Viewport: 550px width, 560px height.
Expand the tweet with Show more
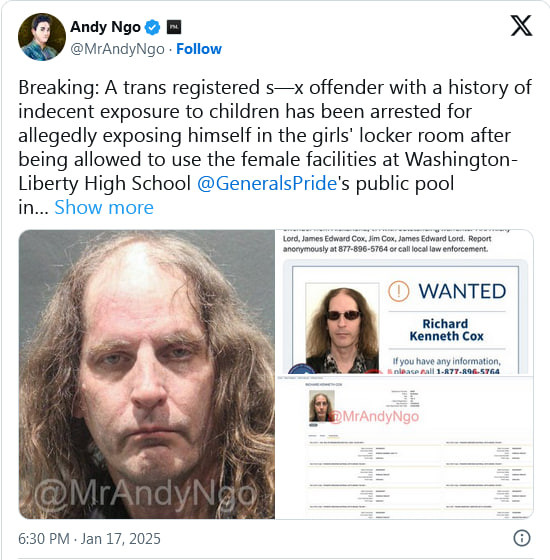coord(104,207)
